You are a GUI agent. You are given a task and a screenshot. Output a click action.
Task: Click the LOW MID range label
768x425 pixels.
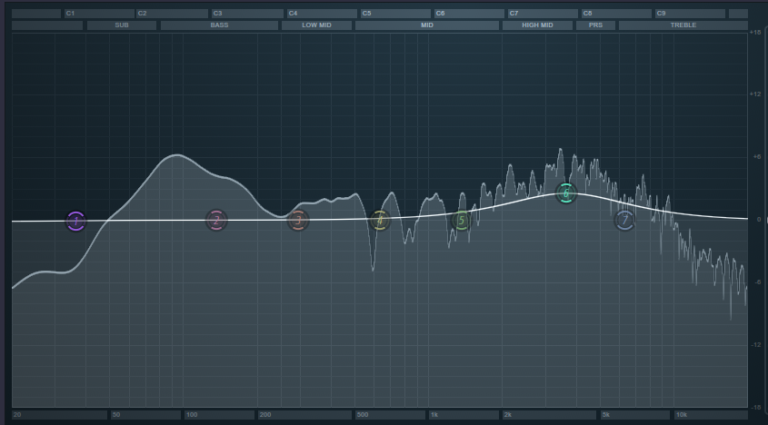point(317,25)
